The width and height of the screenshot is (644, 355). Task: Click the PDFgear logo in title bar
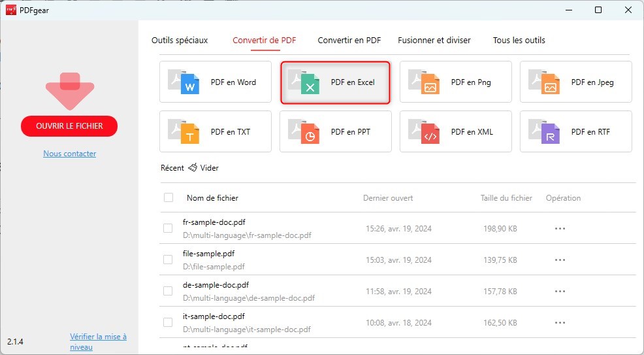pyautogui.click(x=10, y=10)
